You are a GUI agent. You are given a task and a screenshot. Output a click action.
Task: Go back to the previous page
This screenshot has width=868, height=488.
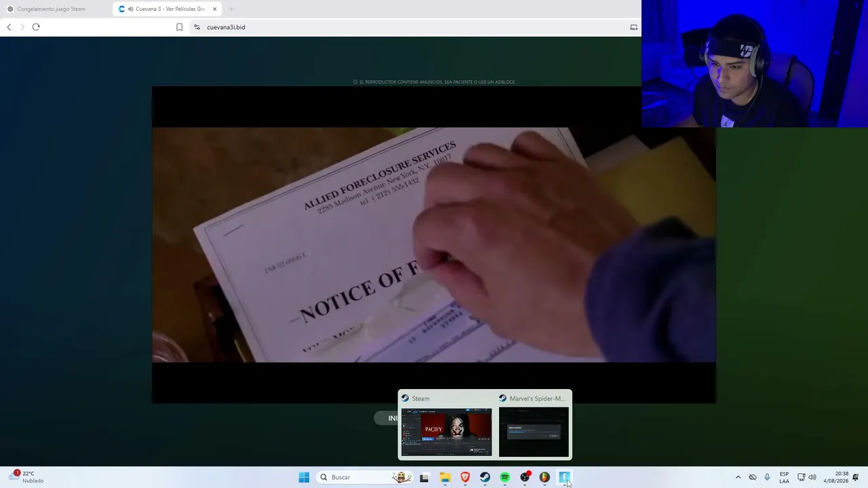pyautogui.click(x=9, y=27)
